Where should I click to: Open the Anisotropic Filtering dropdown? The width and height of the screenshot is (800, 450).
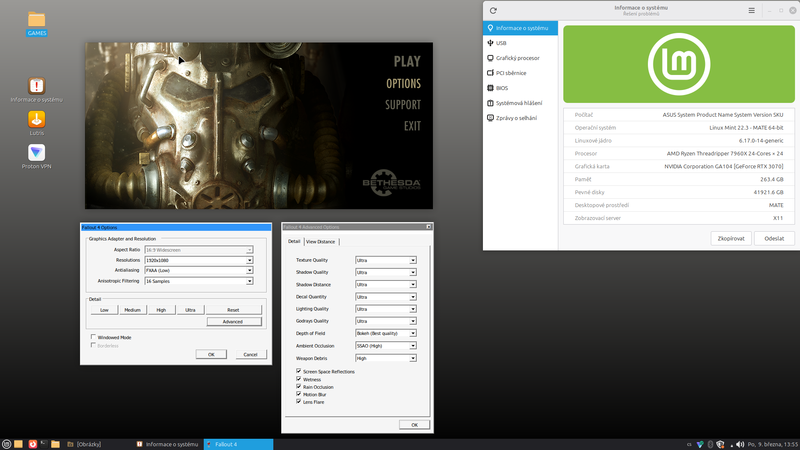198,281
